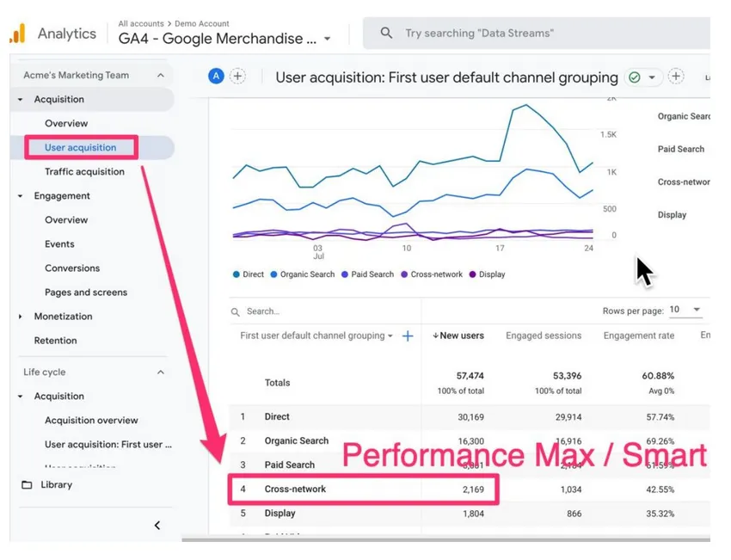Click the blue 'A' all users segment badge

click(216, 76)
